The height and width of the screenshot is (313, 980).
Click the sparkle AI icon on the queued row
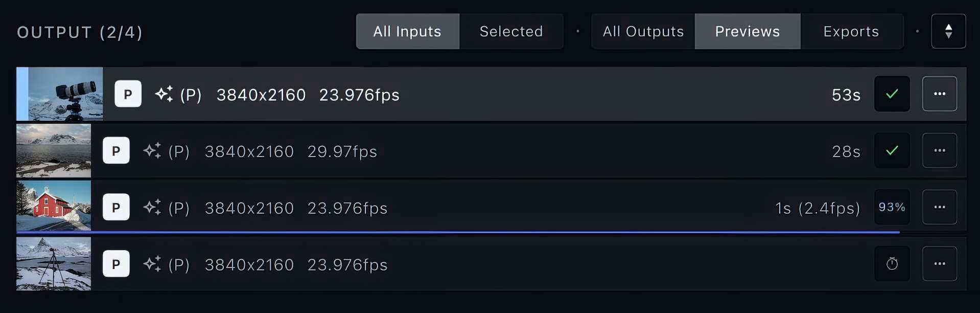pos(152,264)
